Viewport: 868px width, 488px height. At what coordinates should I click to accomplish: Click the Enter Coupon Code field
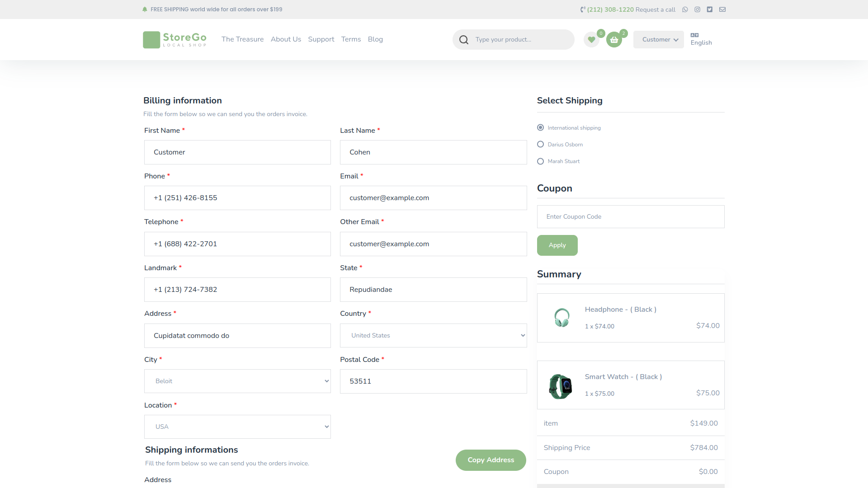[x=630, y=217]
